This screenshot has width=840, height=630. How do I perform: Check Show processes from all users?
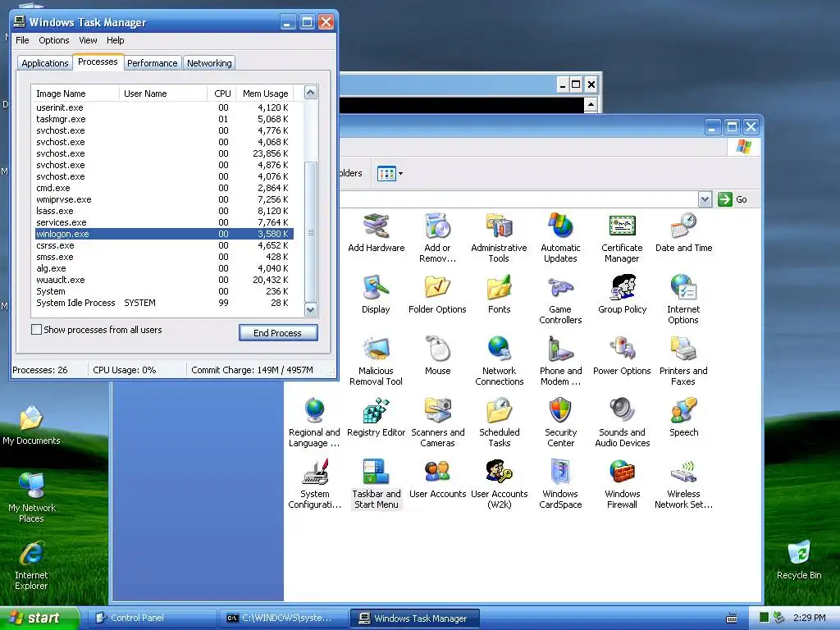[36, 330]
